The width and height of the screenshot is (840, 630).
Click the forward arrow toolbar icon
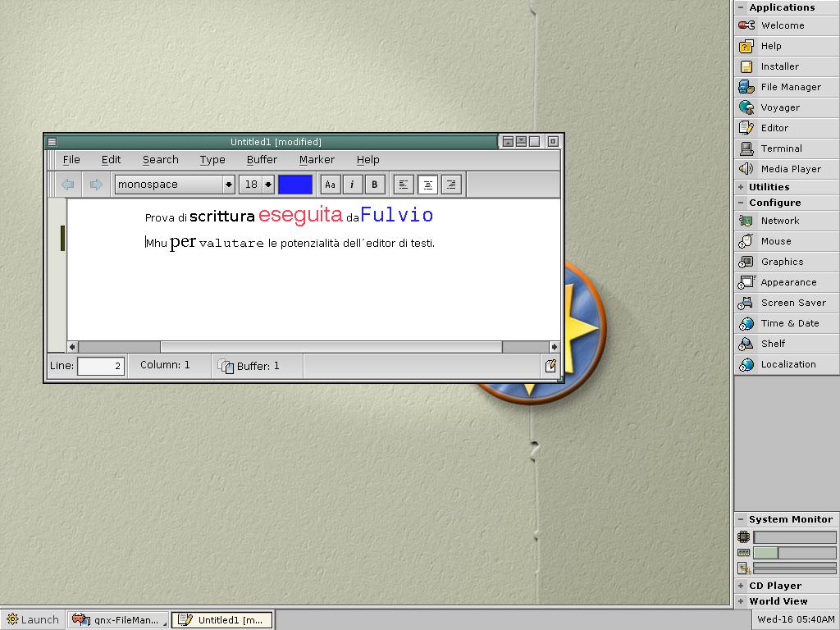[96, 185]
